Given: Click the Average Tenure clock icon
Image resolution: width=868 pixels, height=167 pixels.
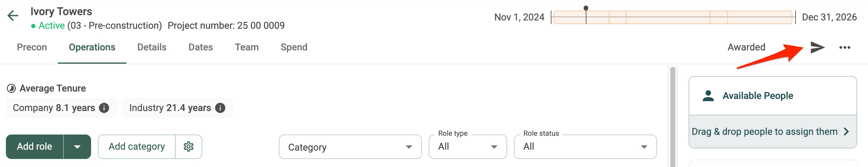Looking at the screenshot, I should pyautogui.click(x=11, y=88).
